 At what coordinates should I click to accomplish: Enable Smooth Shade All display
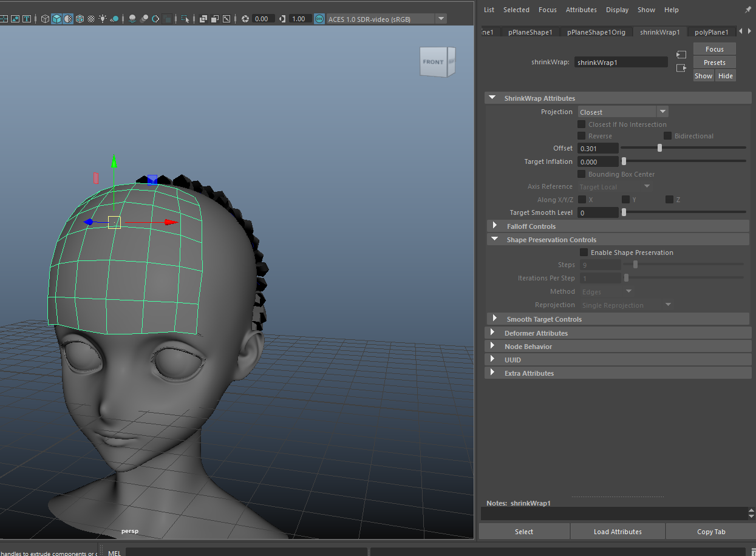point(56,19)
